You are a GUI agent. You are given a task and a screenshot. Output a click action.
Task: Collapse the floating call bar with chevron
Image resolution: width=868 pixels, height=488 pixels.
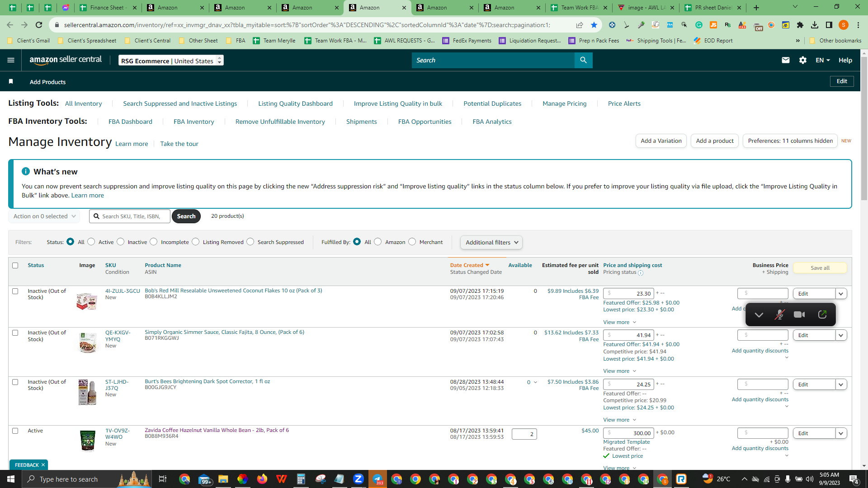click(x=759, y=314)
